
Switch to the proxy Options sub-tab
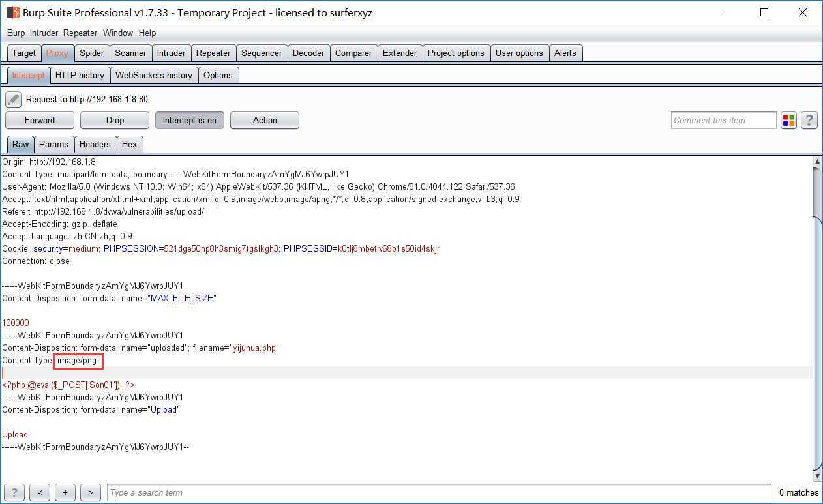pos(218,75)
